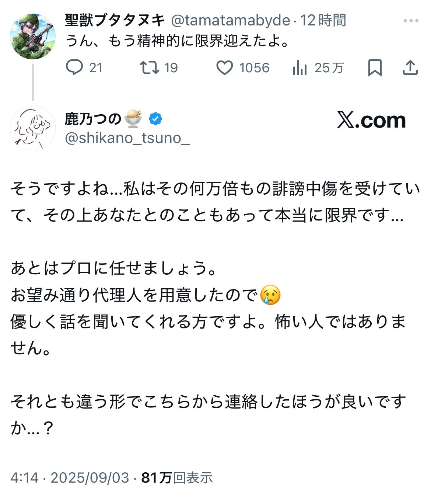The width and height of the screenshot is (431, 504).
Task: Open the three-dot more options menu
Action: [x=411, y=21]
